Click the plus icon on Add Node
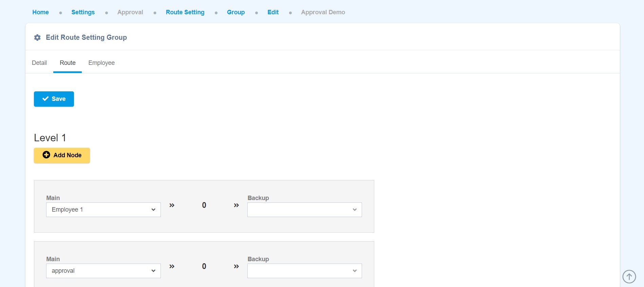This screenshot has width=644, height=287. 46,155
